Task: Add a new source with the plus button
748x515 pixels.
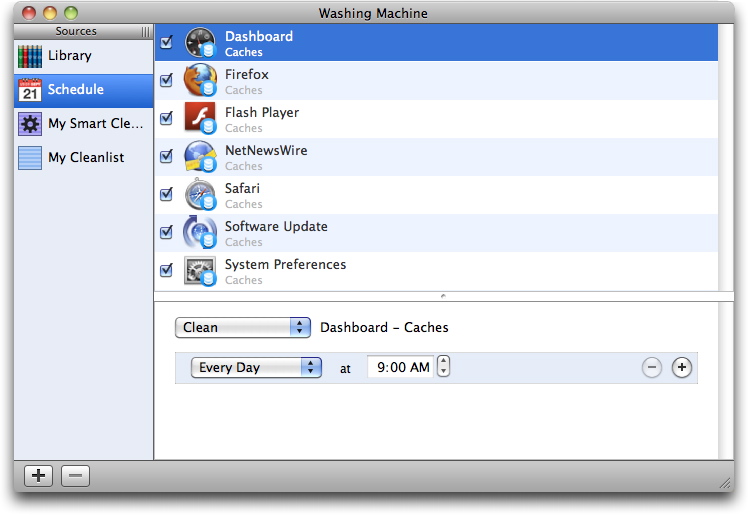Action: pyautogui.click(x=39, y=476)
